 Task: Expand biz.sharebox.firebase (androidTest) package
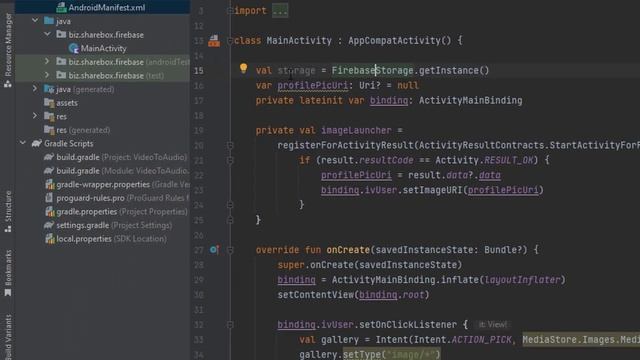[47, 61]
